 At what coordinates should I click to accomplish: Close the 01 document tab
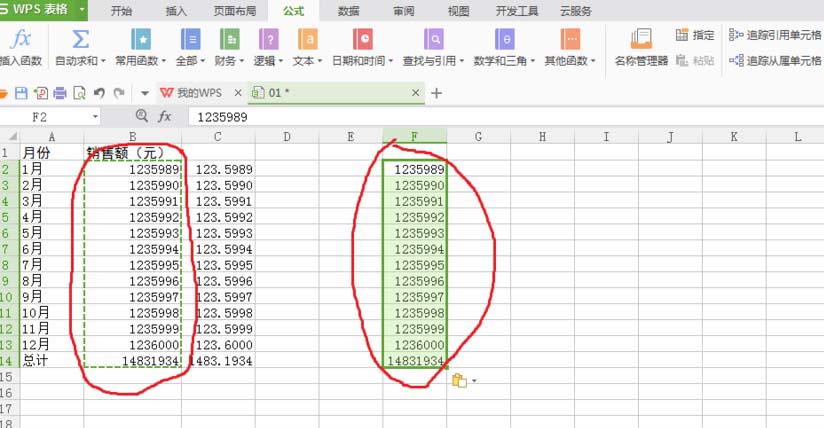pos(416,93)
